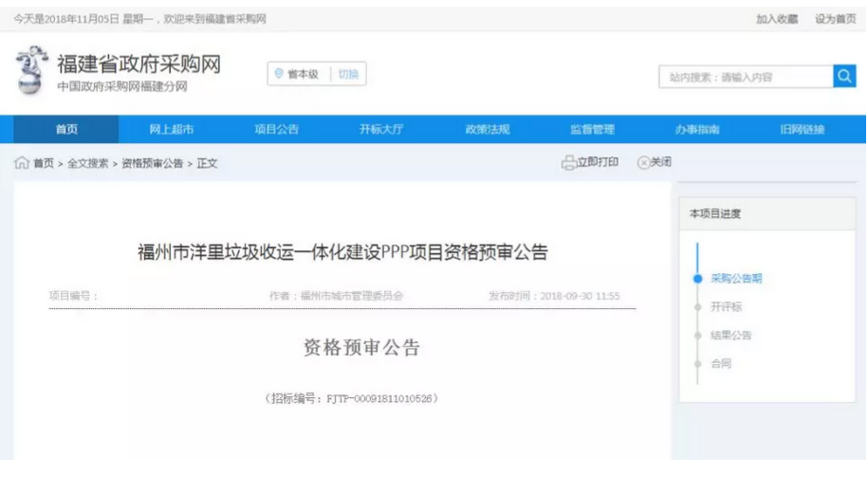The height and width of the screenshot is (492, 868).
Task: Open the 政策法规 navigation tab
Action: pyautogui.click(x=488, y=130)
